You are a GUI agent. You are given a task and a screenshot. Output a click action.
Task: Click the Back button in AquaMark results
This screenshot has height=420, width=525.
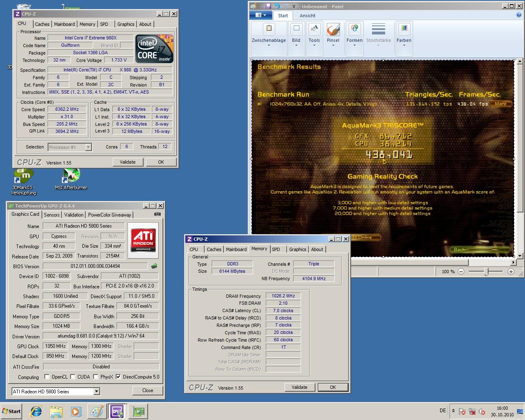481,249
